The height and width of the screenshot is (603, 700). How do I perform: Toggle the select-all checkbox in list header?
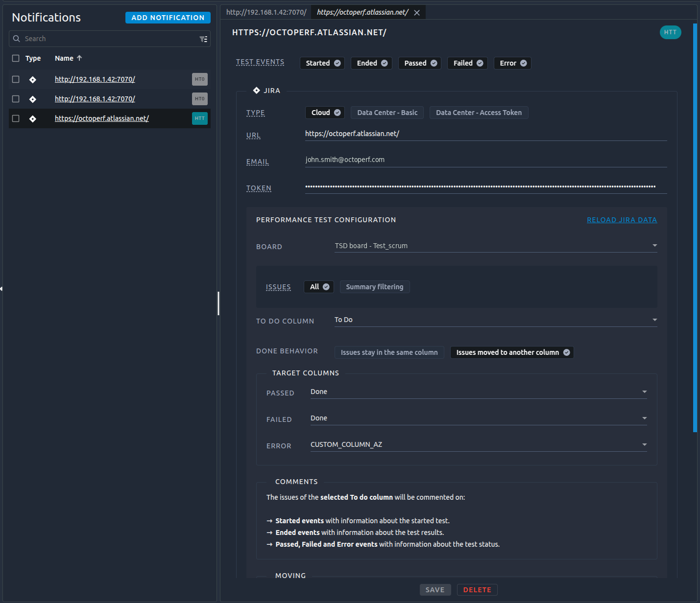(16, 58)
